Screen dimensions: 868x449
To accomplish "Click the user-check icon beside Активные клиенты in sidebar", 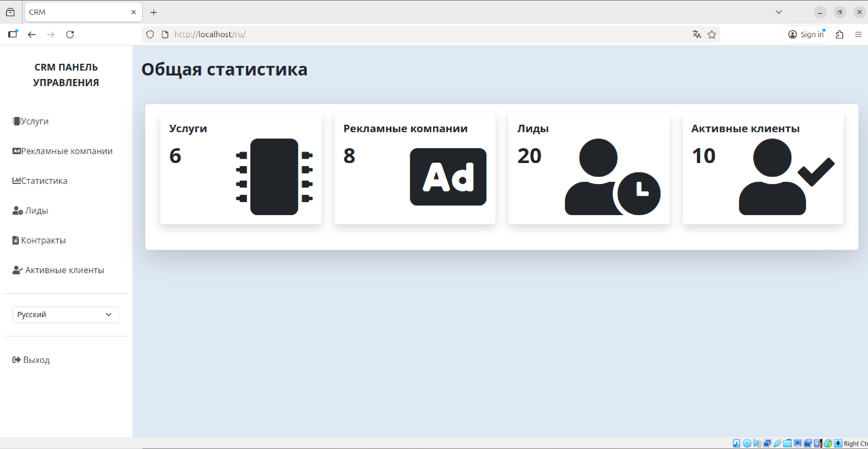I will (18, 270).
